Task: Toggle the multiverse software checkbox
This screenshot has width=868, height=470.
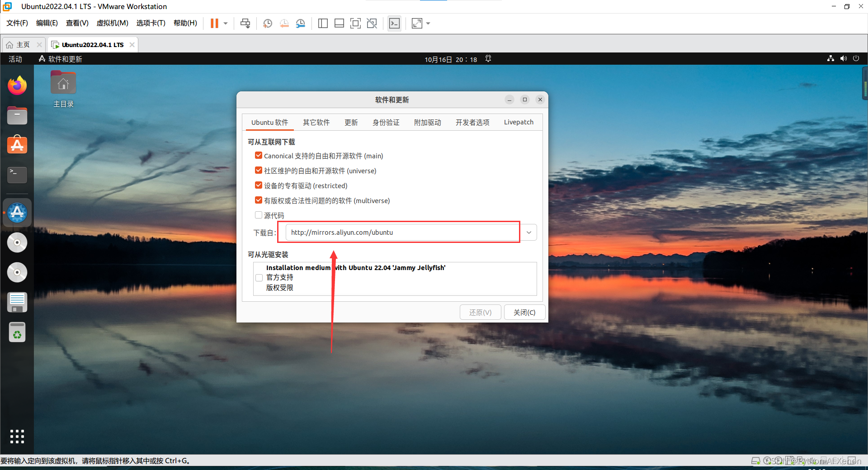Action: 259,200
